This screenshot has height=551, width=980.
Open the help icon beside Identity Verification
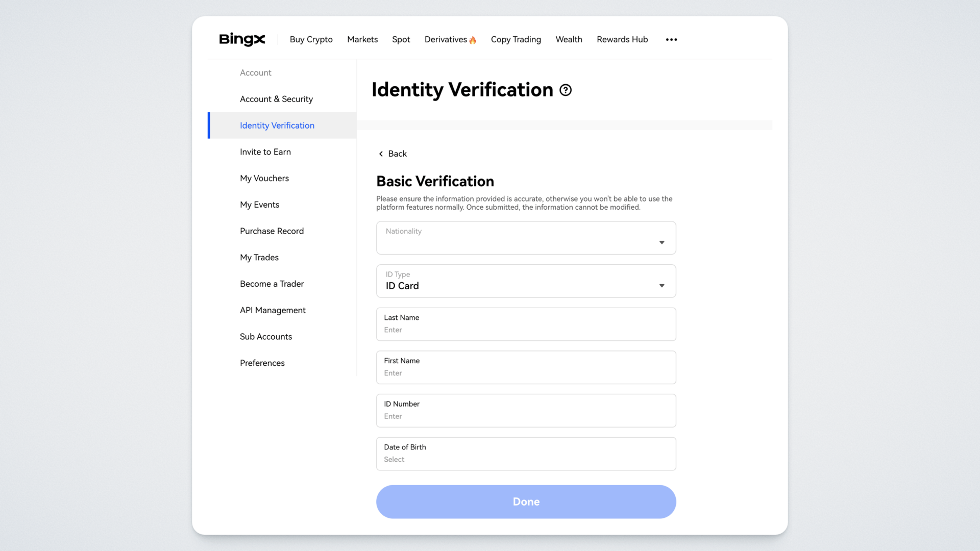click(x=566, y=90)
